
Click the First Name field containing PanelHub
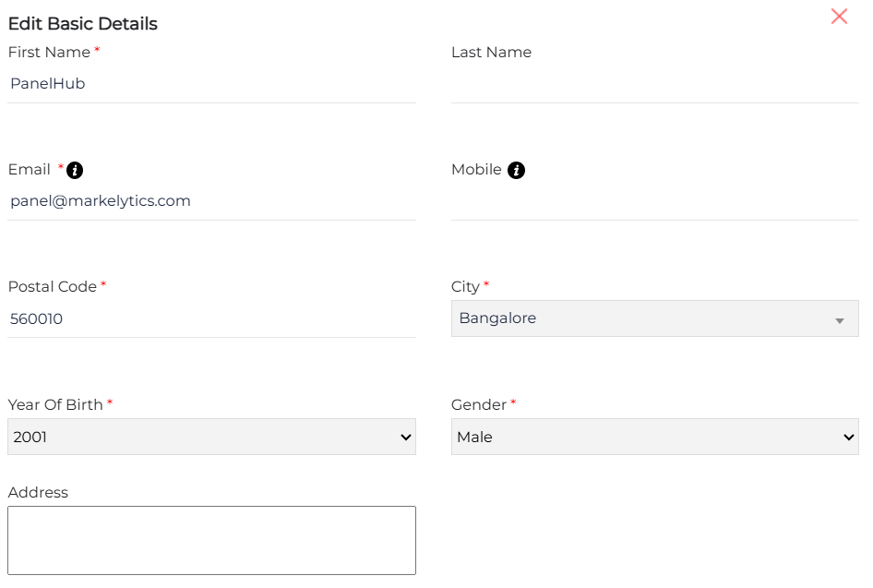211,84
